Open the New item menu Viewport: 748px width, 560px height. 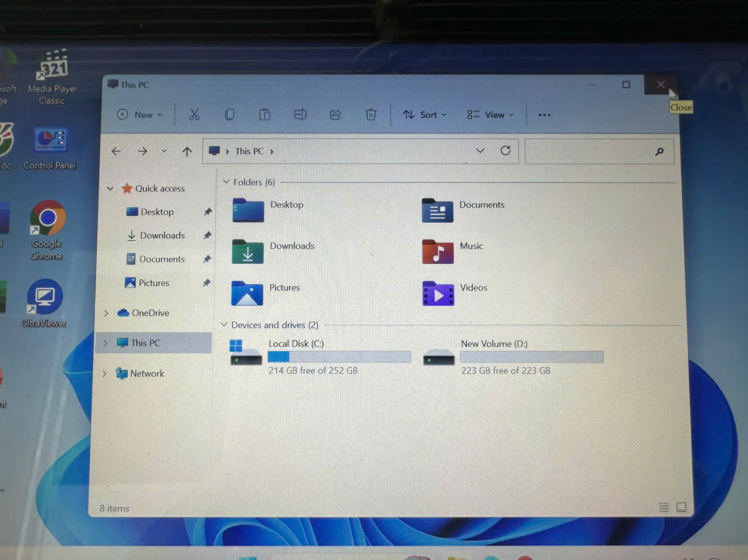[140, 115]
